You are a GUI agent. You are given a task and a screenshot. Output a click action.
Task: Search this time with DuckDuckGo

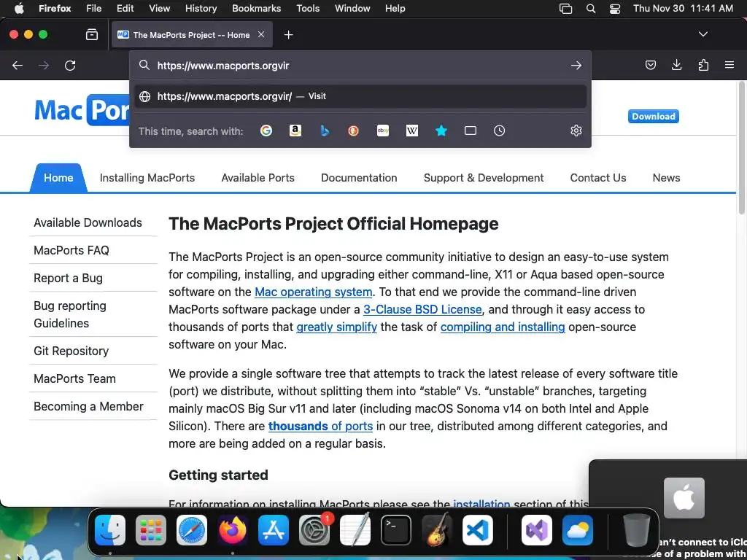coord(354,131)
